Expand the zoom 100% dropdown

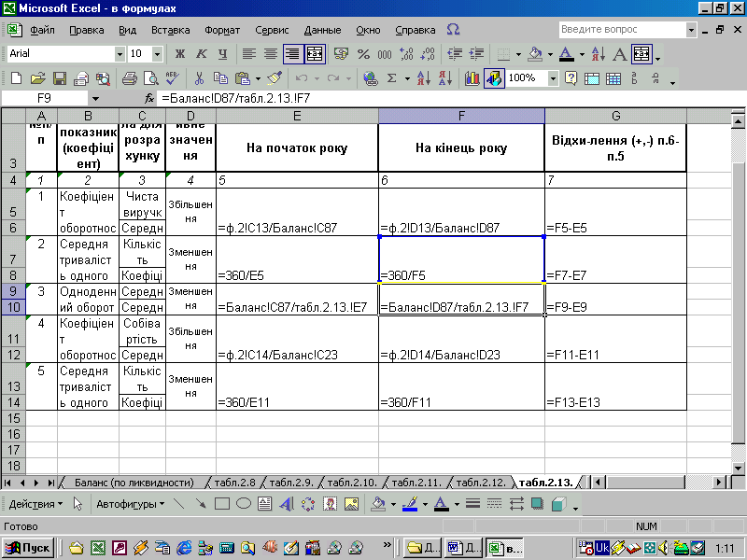pyautogui.click(x=553, y=78)
